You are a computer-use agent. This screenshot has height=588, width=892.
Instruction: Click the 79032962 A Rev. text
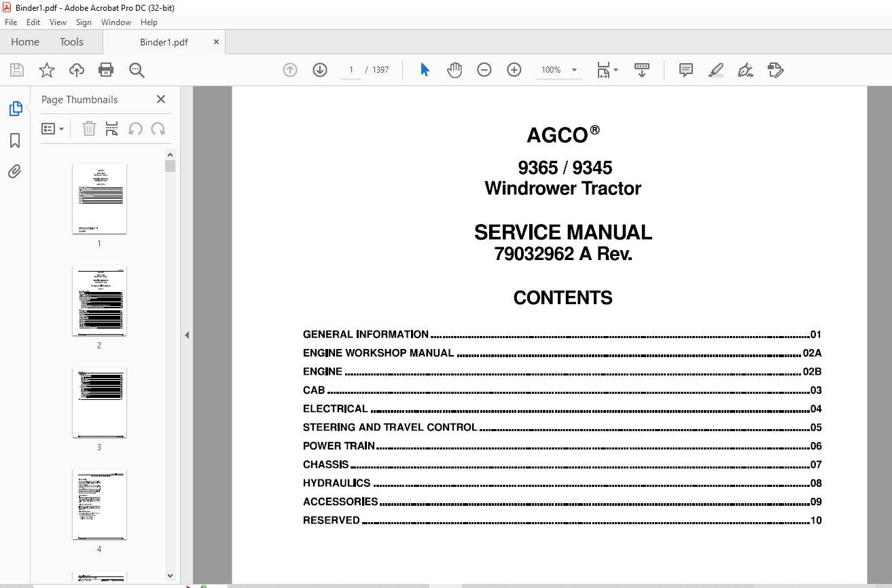563,254
